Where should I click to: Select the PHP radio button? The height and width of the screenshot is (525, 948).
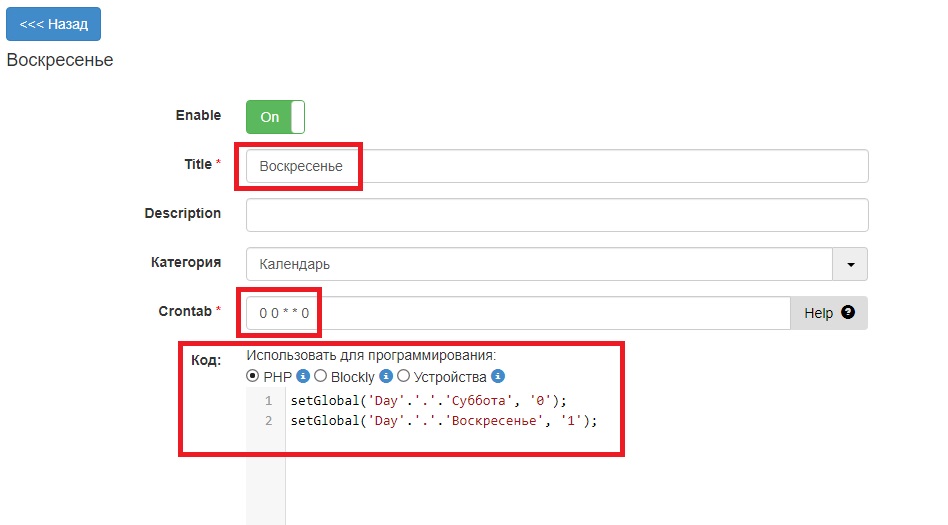click(x=252, y=377)
